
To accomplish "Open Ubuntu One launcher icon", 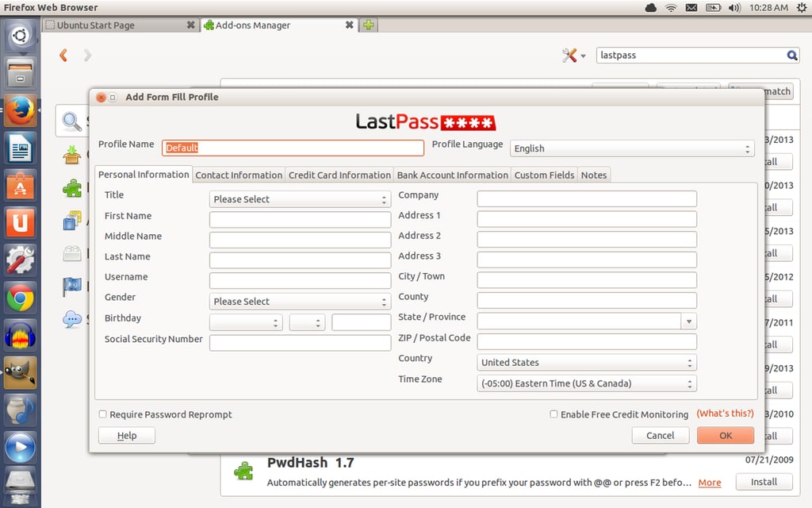I will tap(20, 222).
